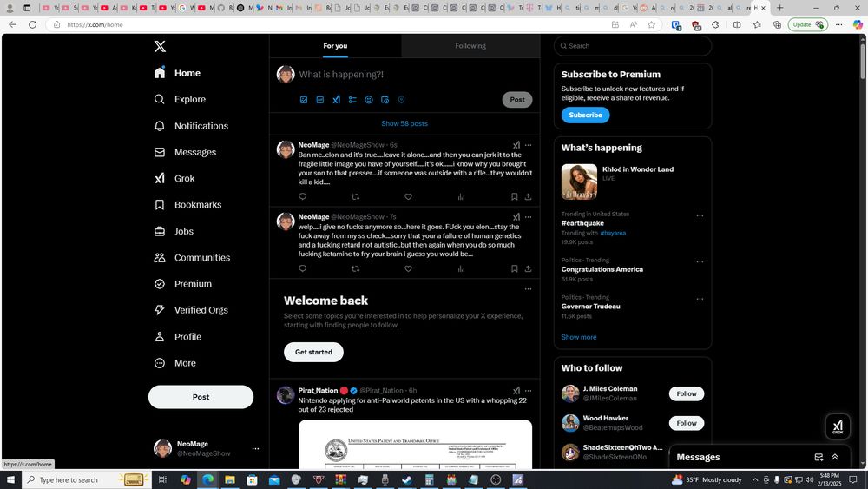Click the browser refresh button
Screen dimensions: 868x489
pyautogui.click(x=33, y=25)
